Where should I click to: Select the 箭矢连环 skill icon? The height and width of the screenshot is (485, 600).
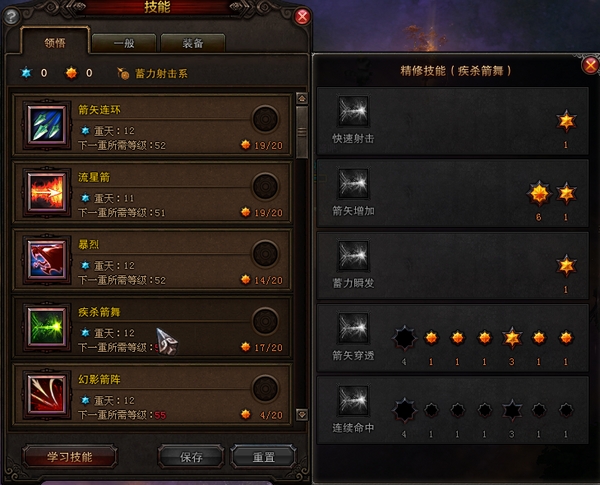pos(47,125)
